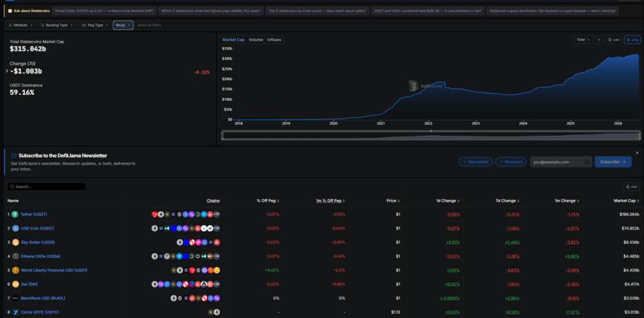Click the World Liberty Financial USD logo
This screenshot has width=644, height=318.
(16, 270)
